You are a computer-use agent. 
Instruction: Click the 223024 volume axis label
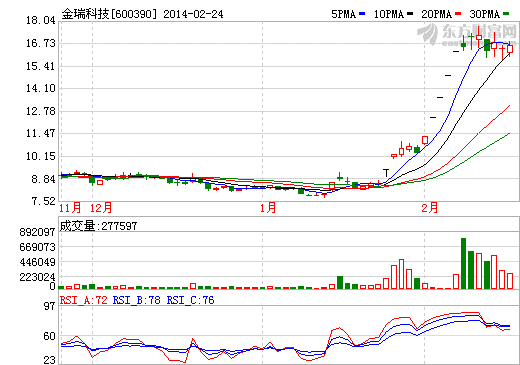point(37,277)
